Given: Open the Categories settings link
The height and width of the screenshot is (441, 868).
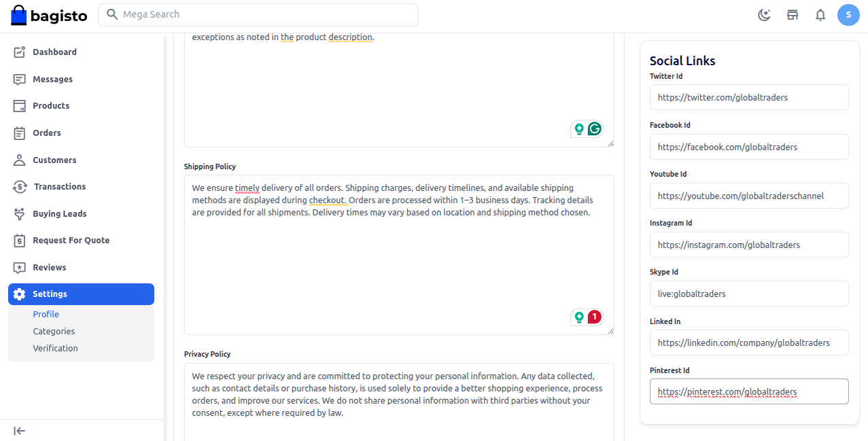Looking at the screenshot, I should point(54,332).
